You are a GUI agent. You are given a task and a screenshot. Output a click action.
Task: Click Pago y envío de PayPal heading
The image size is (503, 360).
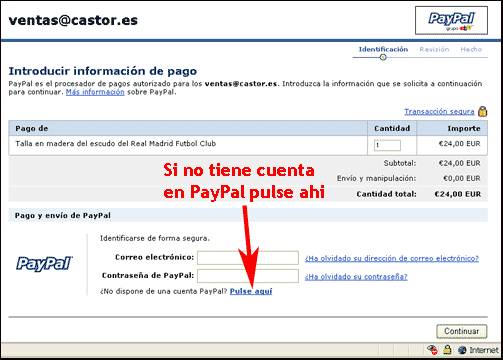[63, 216]
